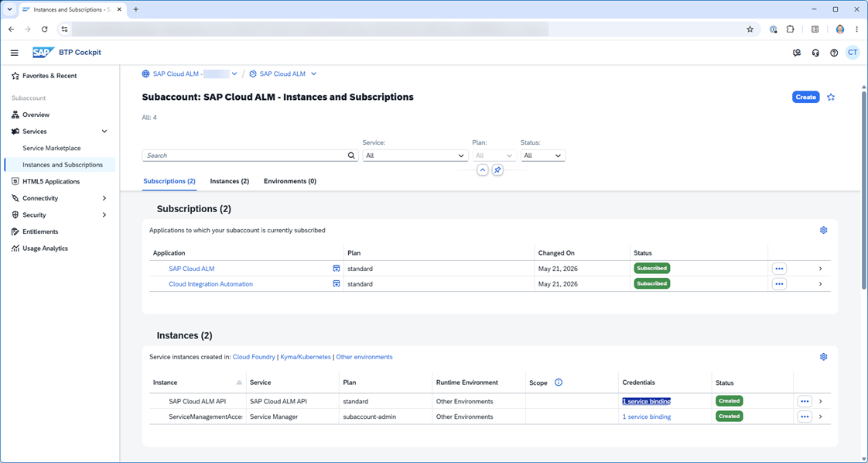Image resolution: width=868 pixels, height=463 pixels.
Task: Switch to Environments (0) tab
Action: 290,181
